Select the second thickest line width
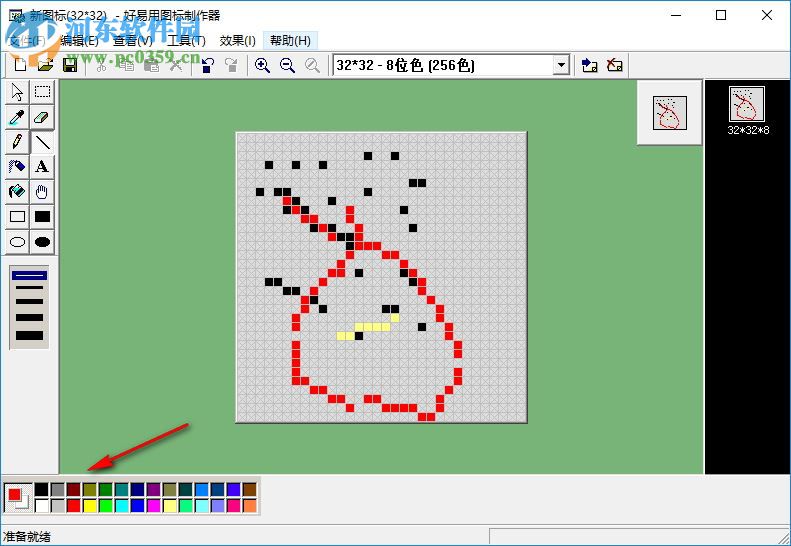Screen dimensions: 791x546 tap(29, 317)
